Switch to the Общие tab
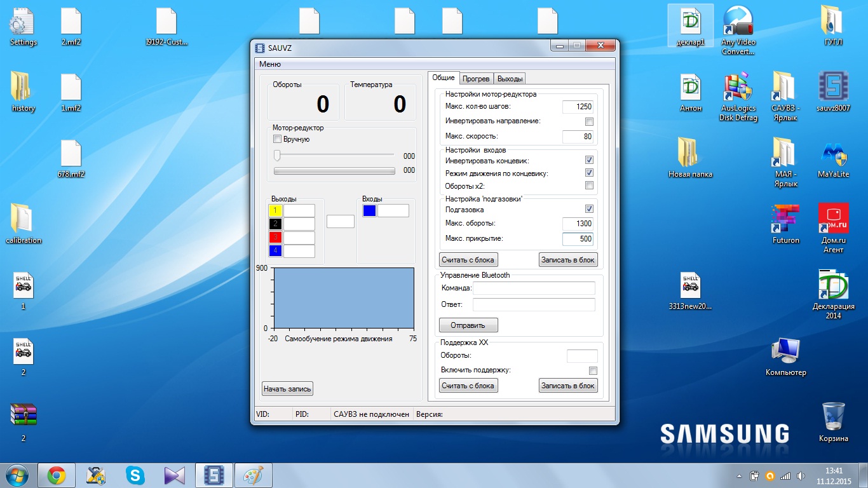Image resolution: width=868 pixels, height=488 pixels. pos(444,78)
